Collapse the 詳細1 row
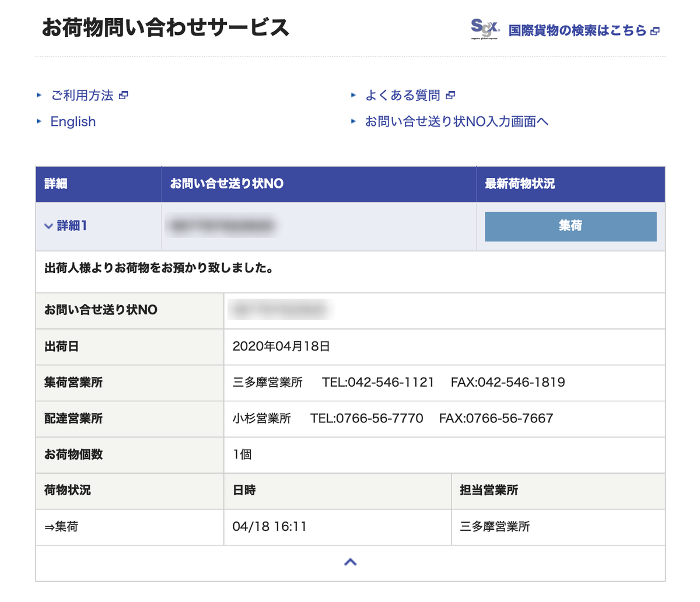Viewport: 700px width, 602px height. pos(72,226)
